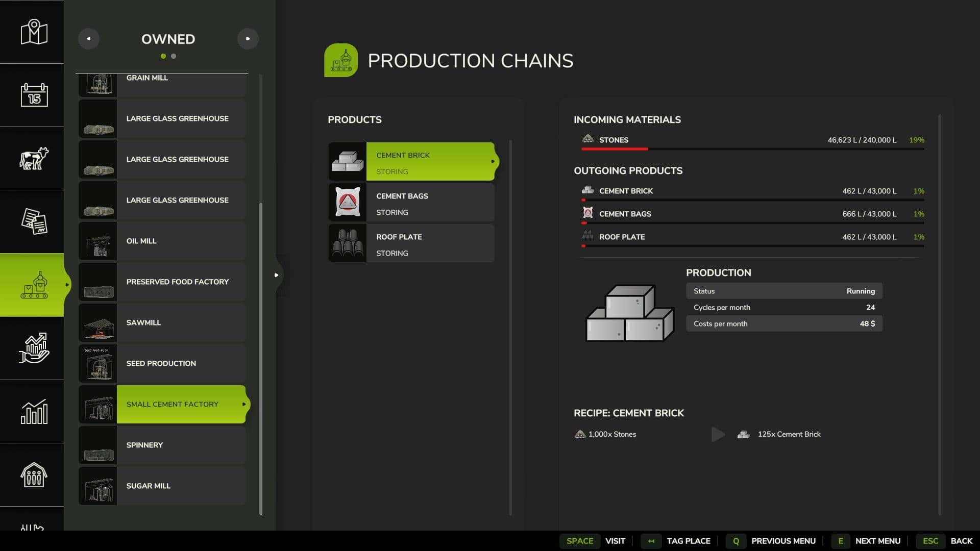Image resolution: width=980 pixels, height=551 pixels.
Task: Select Cement Bags product
Action: [x=411, y=203]
